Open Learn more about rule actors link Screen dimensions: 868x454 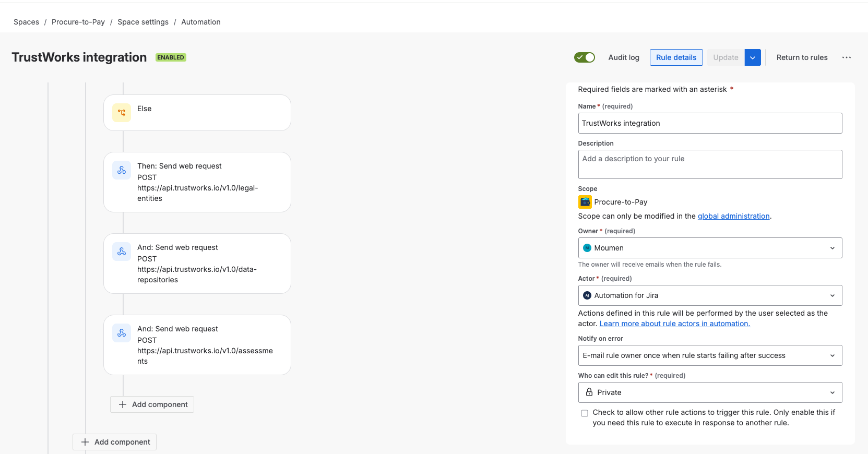pyautogui.click(x=674, y=324)
